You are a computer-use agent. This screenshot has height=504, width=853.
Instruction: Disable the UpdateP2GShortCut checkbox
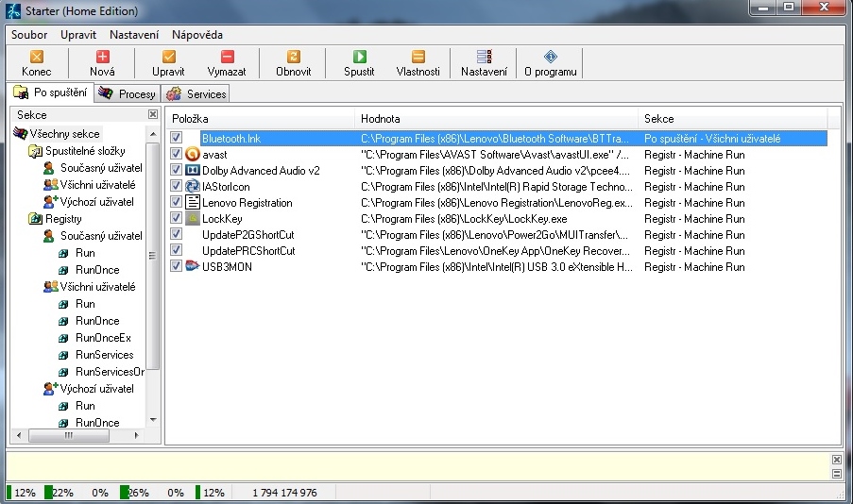(176, 234)
